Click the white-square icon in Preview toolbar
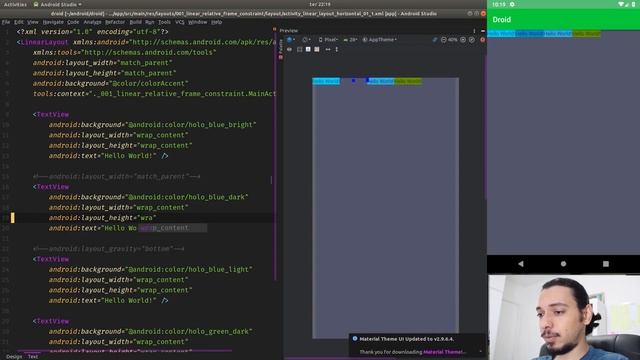This screenshot has height=360, width=640. (x=308, y=49)
